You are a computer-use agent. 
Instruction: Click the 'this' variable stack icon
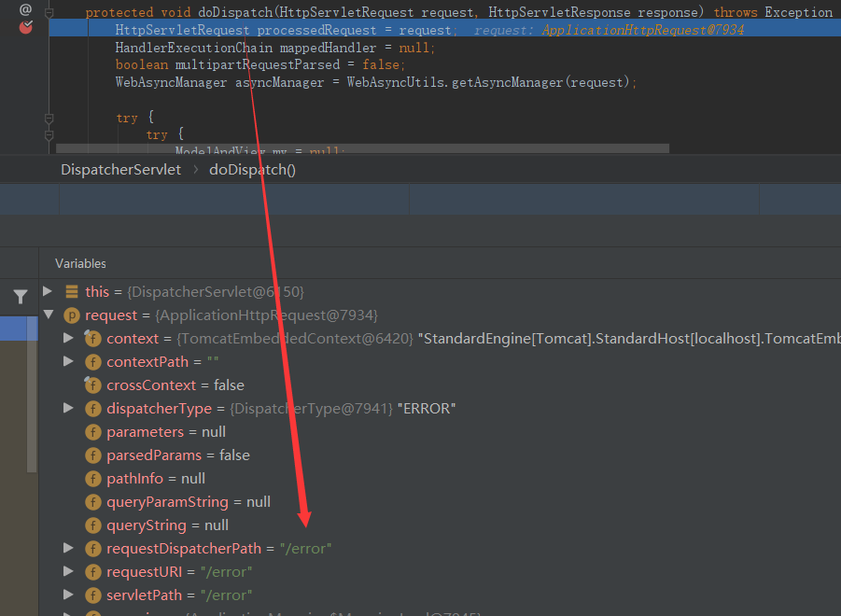(x=72, y=291)
